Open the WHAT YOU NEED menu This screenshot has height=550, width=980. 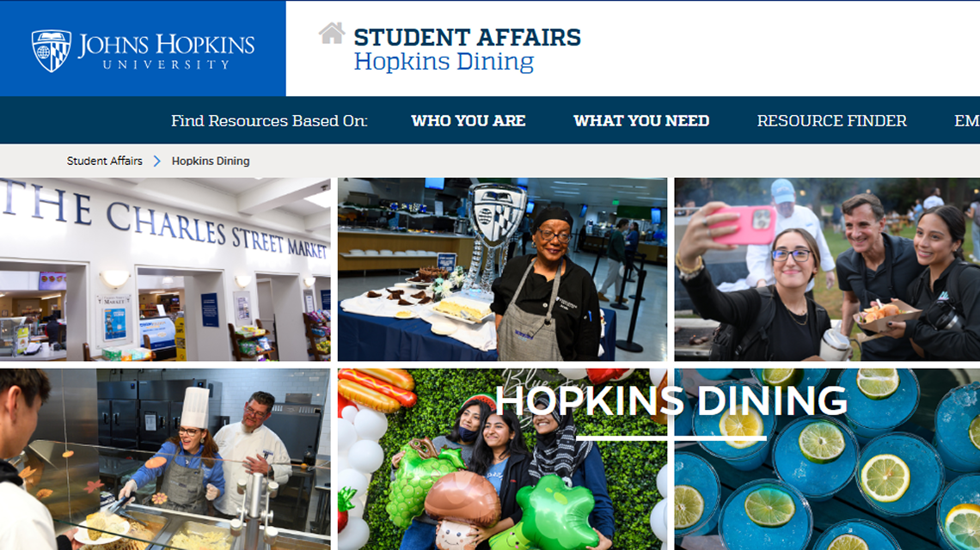641,120
